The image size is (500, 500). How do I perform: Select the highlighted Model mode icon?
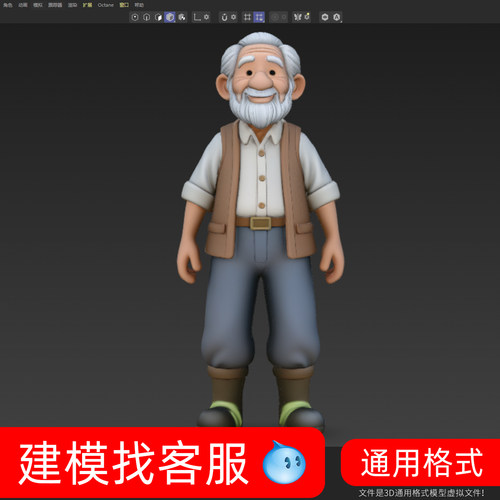pyautogui.click(x=170, y=17)
